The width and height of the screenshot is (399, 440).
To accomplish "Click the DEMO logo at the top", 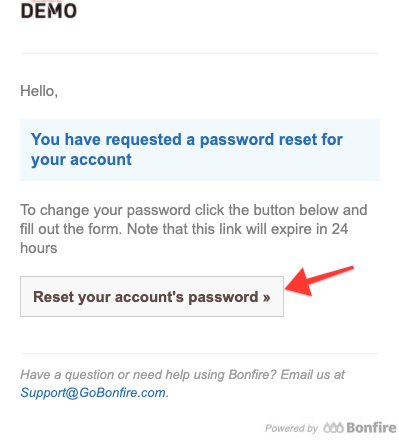I will [49, 11].
